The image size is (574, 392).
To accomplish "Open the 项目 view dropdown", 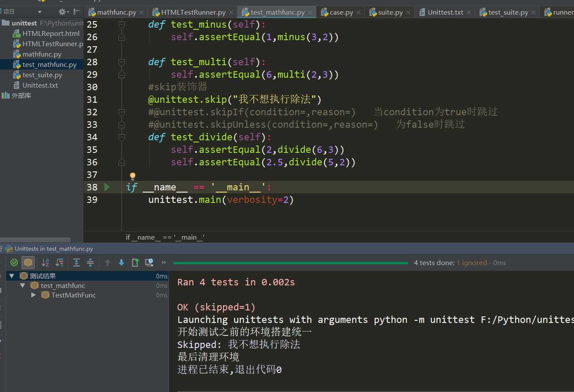I will [x=40, y=12].
